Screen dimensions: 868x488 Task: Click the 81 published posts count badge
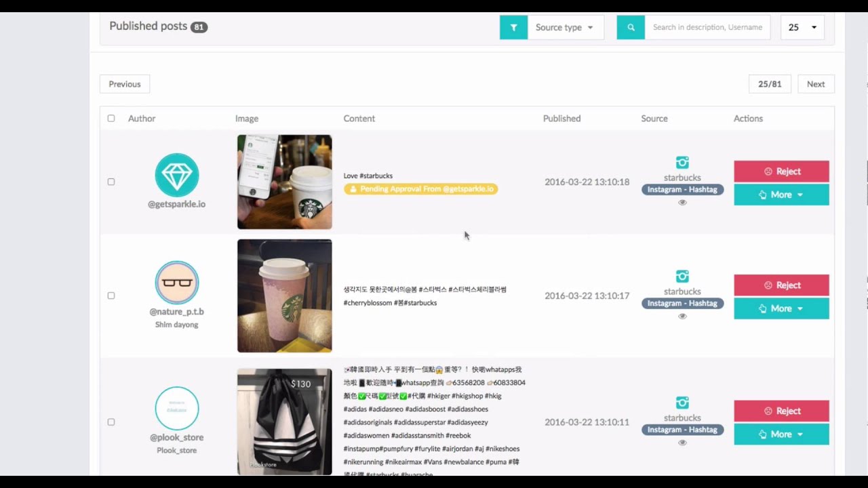199,28
